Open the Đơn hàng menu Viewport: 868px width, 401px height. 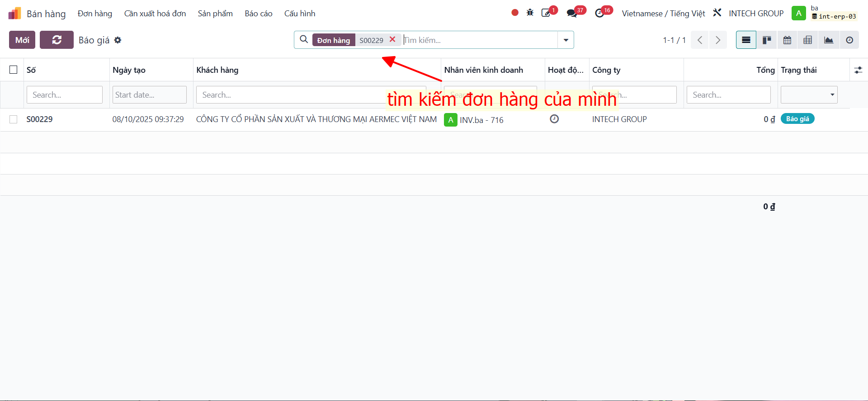point(95,14)
